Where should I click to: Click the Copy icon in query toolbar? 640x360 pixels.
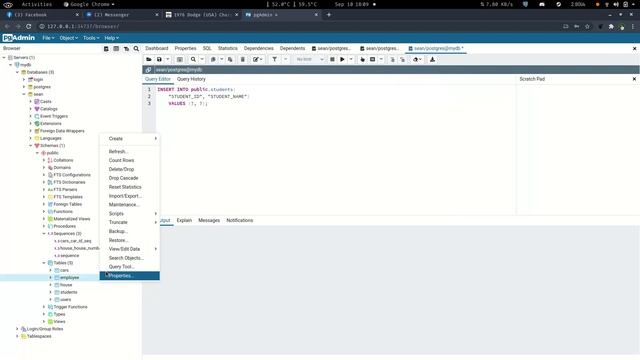(213, 60)
